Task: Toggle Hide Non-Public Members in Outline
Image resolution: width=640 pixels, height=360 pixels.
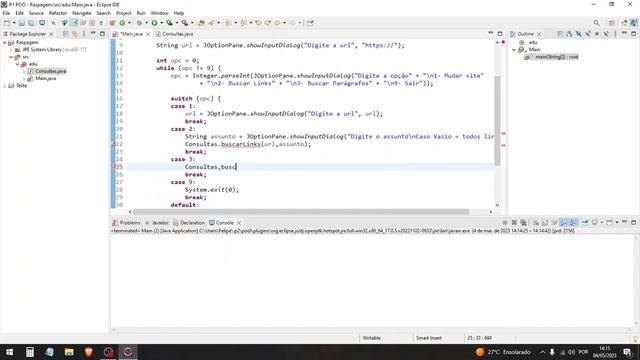Action: click(597, 34)
